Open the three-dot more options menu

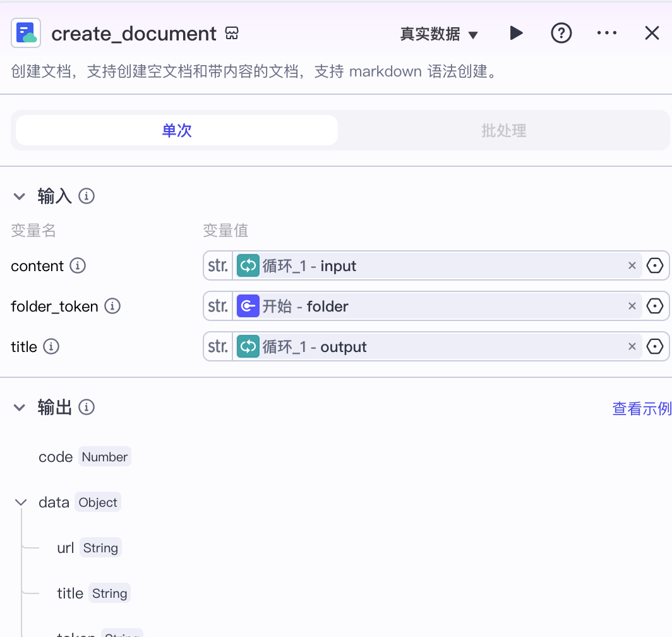(607, 33)
